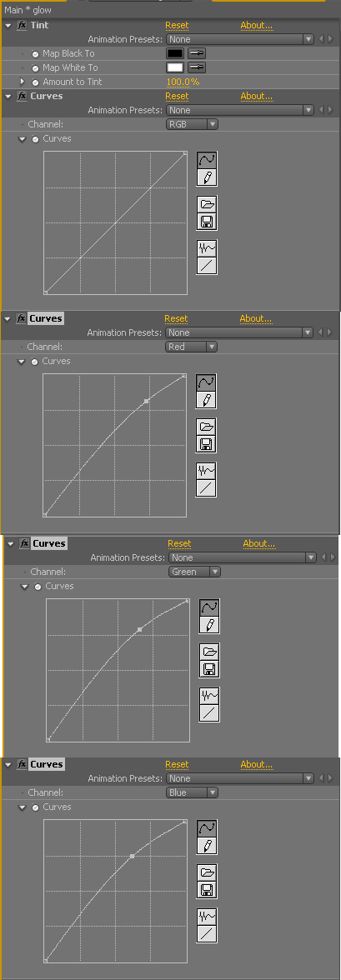Reset the Tint effect

tap(177, 26)
